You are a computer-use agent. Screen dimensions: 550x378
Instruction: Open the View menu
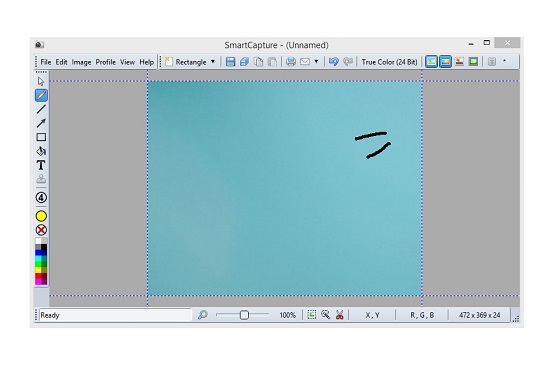click(x=127, y=62)
